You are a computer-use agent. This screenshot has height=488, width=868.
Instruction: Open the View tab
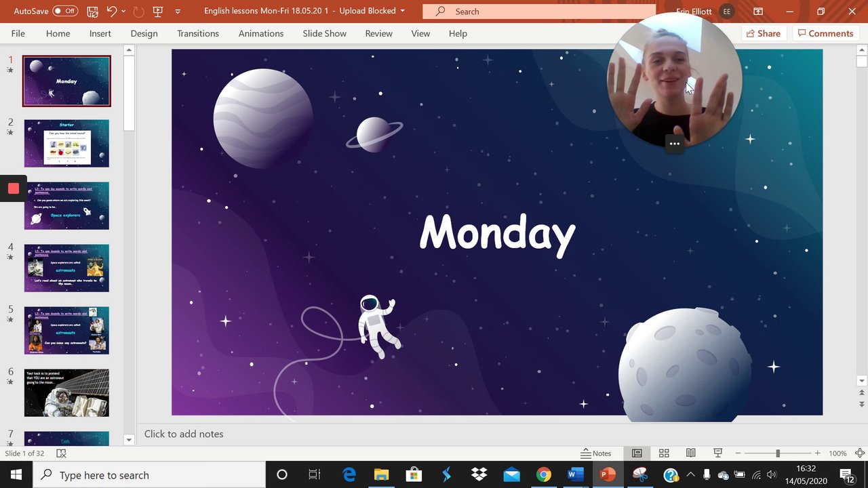click(x=420, y=33)
